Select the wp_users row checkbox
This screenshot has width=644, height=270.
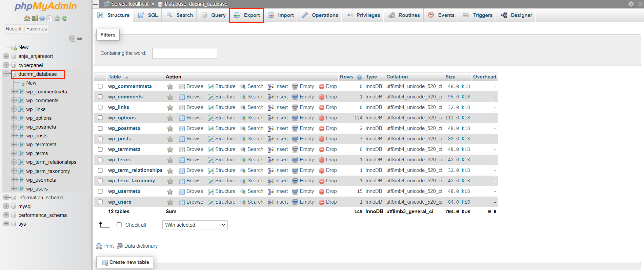click(x=100, y=202)
